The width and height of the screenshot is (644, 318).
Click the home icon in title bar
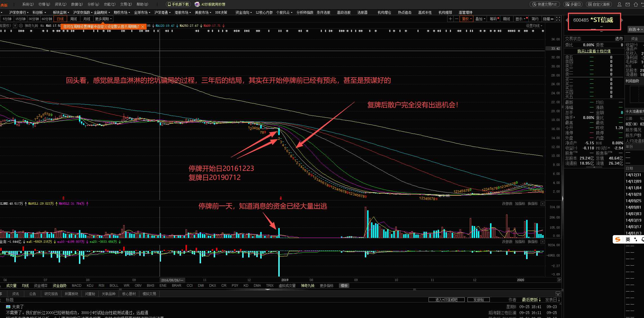tap(636, 4)
